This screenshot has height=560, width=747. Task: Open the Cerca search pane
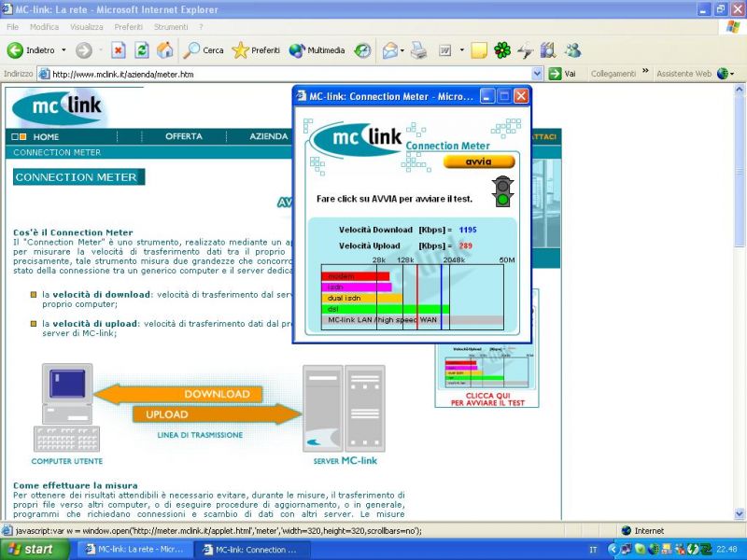click(x=204, y=50)
